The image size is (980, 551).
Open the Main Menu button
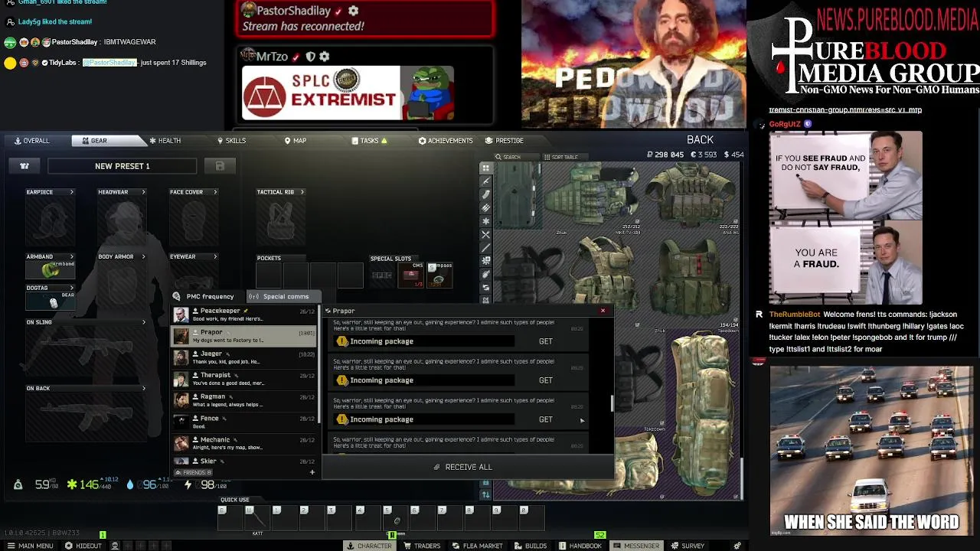tap(30, 546)
